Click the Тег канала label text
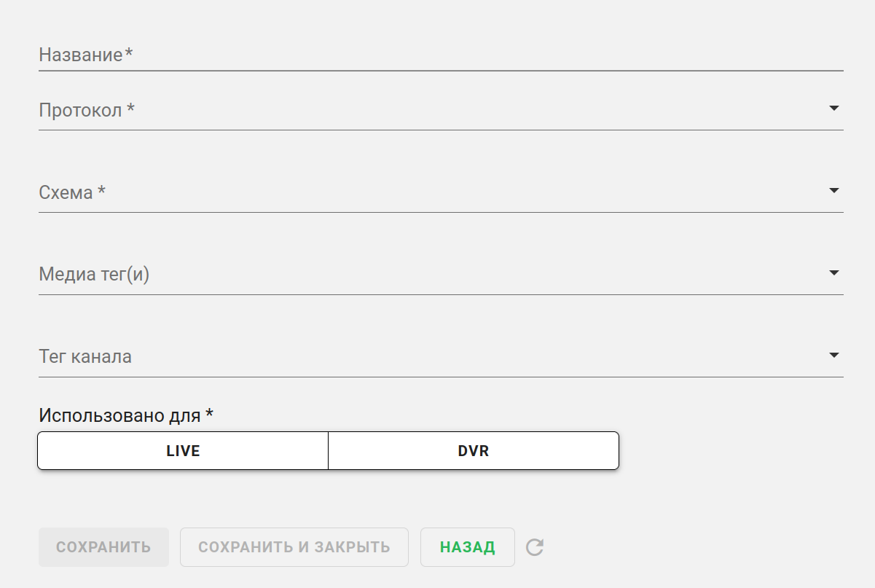Image resolution: width=875 pixels, height=588 pixels. 85,358
